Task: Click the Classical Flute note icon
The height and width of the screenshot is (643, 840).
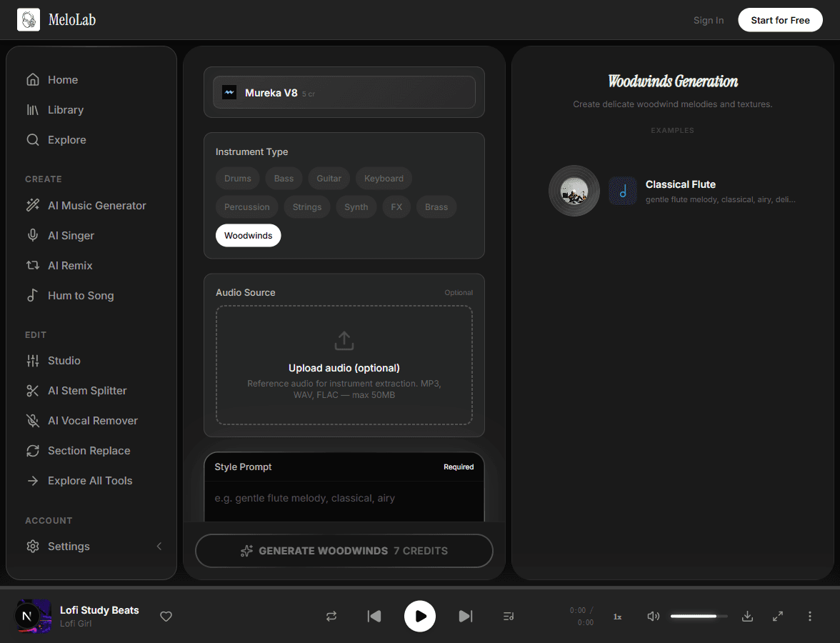Action: click(623, 191)
